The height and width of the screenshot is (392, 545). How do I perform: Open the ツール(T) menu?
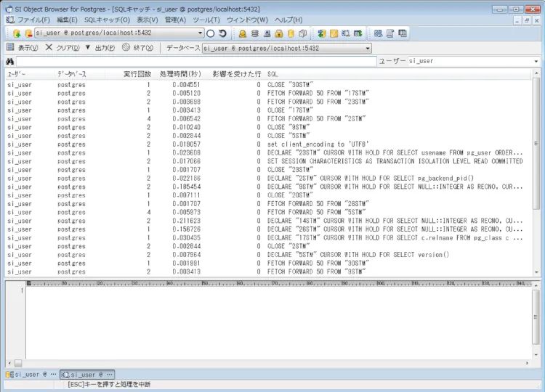click(206, 20)
